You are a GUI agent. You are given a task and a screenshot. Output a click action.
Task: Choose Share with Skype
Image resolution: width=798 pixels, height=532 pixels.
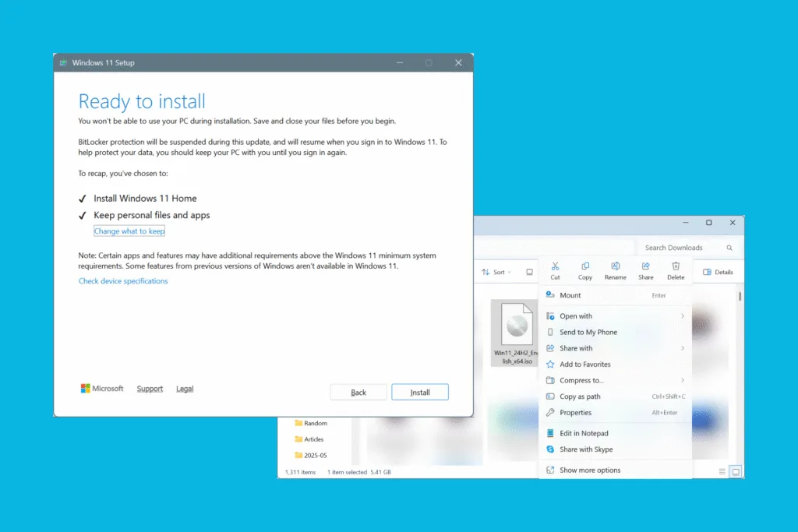pyautogui.click(x=616, y=449)
